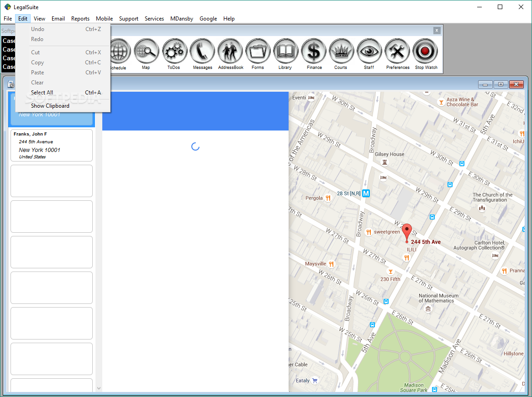Click the ILILI restaurant icon on map
Viewport: 532px width, 397px height.
coord(406,258)
